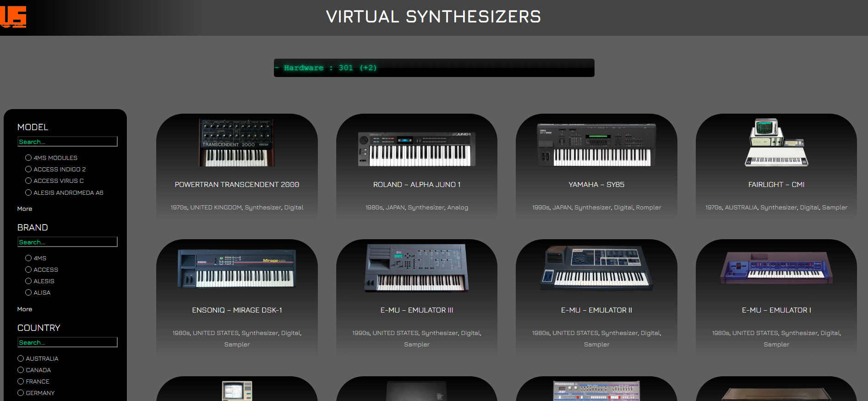Click the Fairlight tags '1970s, AUSTRALIA, Synthesizer, Digital, Sampler'
Image resolution: width=868 pixels, height=401 pixels.
pyautogui.click(x=776, y=207)
